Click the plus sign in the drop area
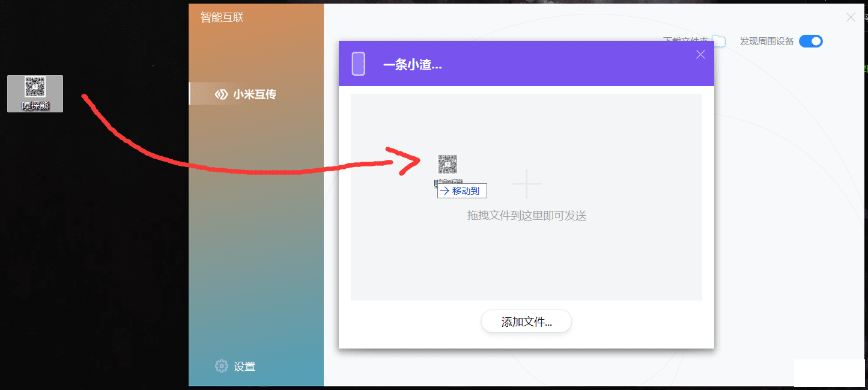 527,184
